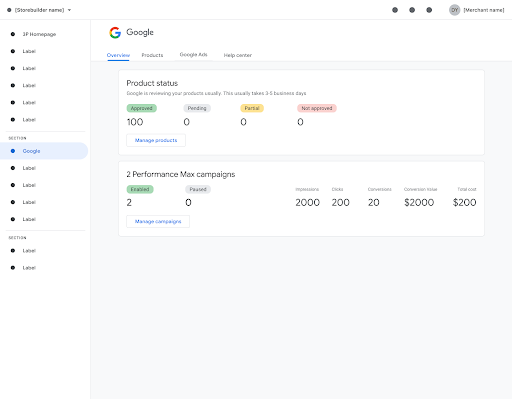Switch to the Products tab
The height and width of the screenshot is (399, 512).
coord(152,55)
